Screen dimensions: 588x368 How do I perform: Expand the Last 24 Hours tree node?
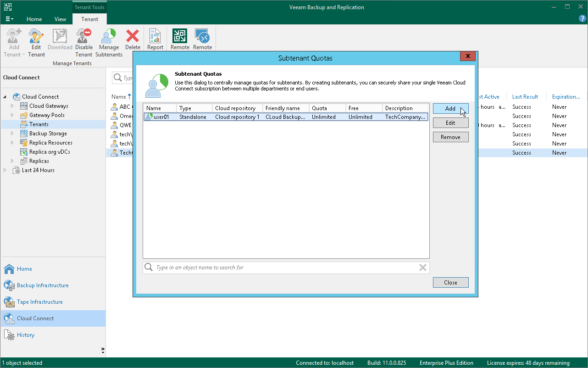6,170
